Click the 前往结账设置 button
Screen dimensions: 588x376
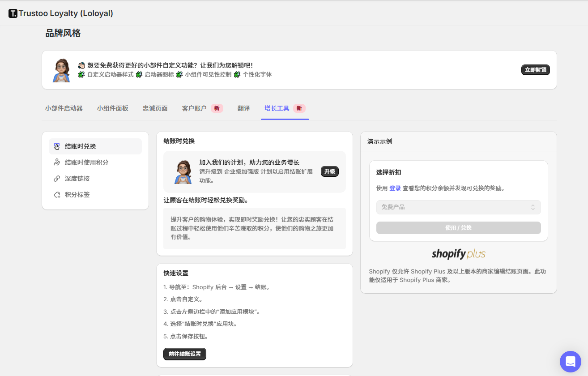(185, 354)
